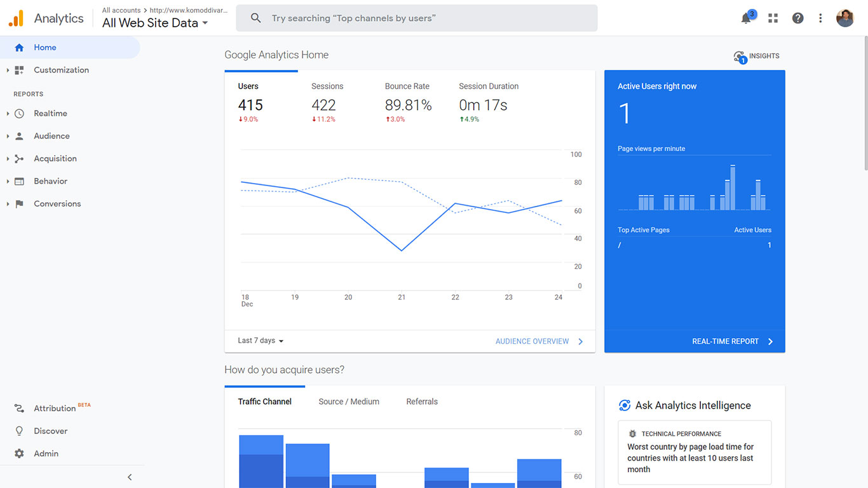Click the search input field
Screen dimensions: 868x488
pyautogui.click(x=417, y=18)
